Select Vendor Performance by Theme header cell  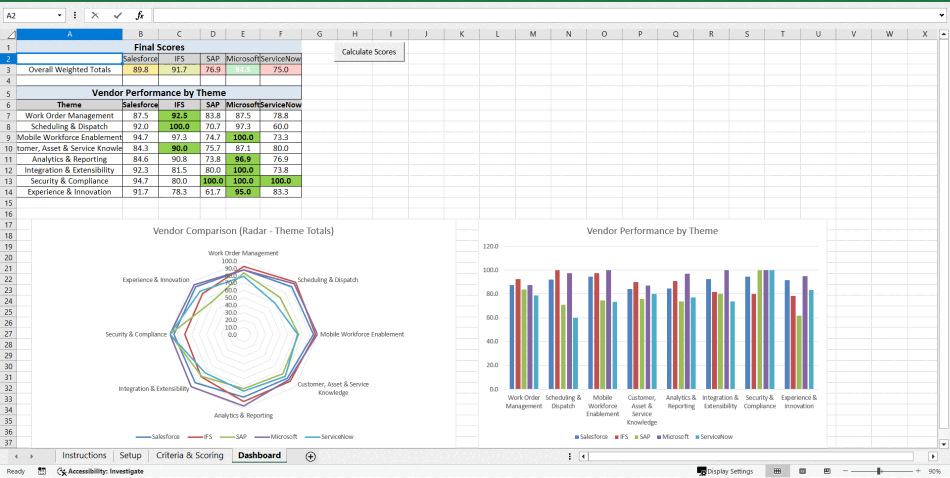coord(159,93)
